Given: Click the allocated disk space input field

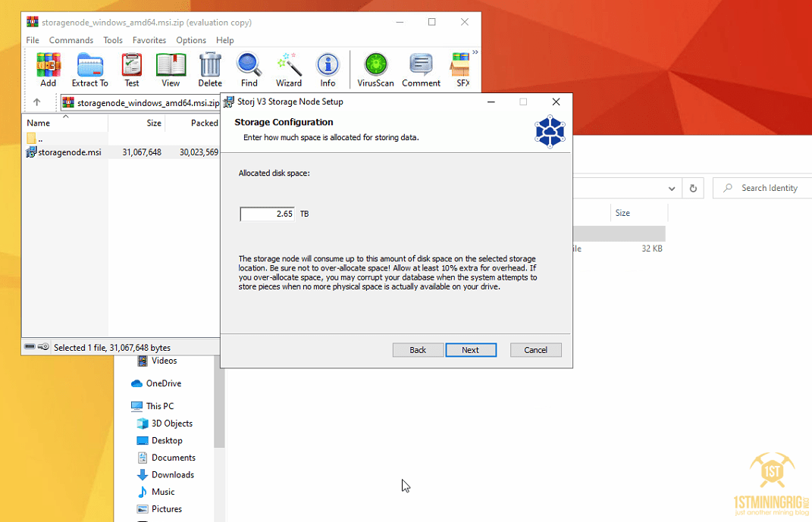Looking at the screenshot, I should click(x=267, y=214).
